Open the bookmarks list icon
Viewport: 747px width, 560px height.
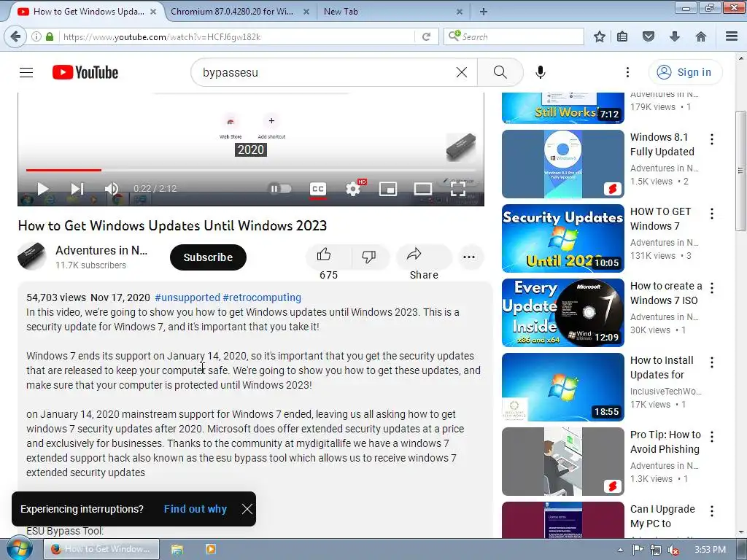click(622, 36)
